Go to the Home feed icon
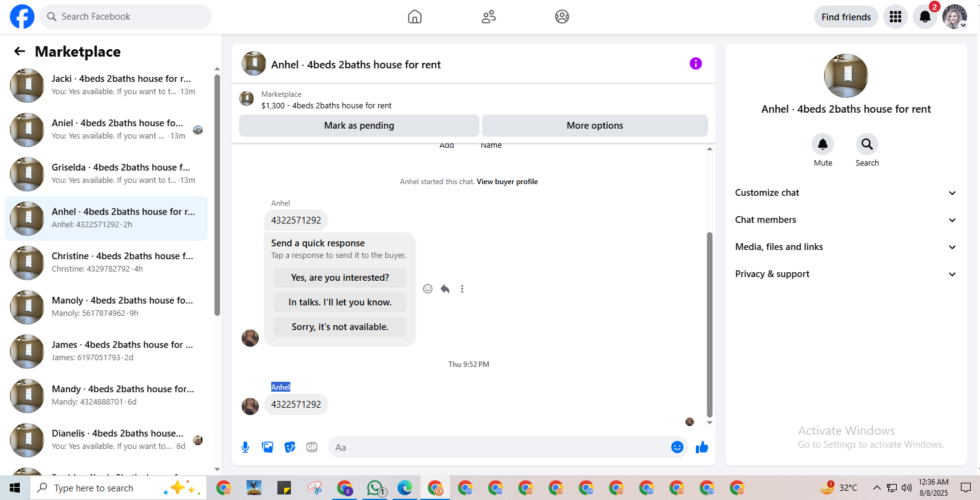Image resolution: width=980 pixels, height=500 pixels. tap(415, 17)
